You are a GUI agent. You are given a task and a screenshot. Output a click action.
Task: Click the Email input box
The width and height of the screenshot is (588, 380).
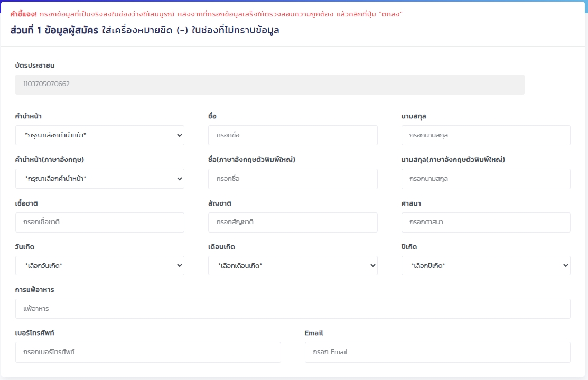pos(437,352)
